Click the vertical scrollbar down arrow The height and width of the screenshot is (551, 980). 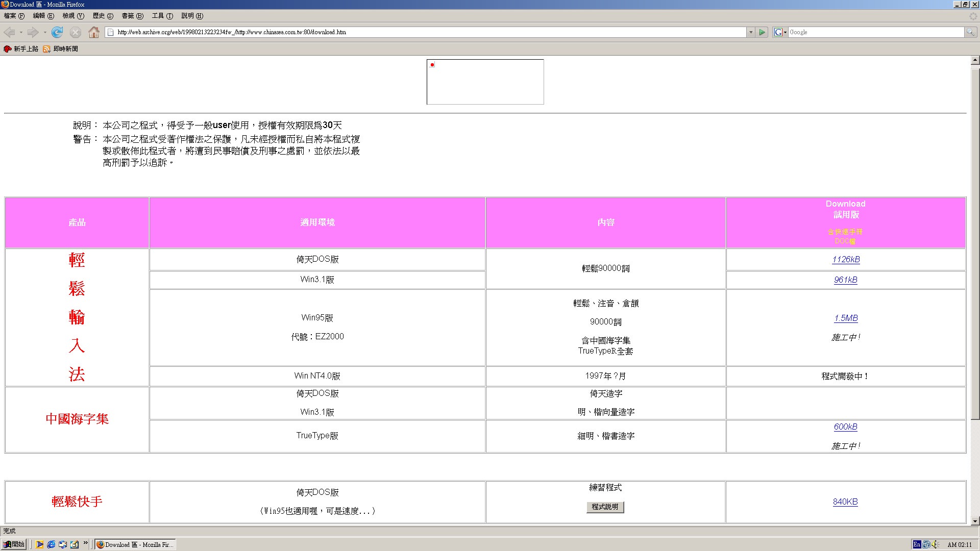(975, 521)
